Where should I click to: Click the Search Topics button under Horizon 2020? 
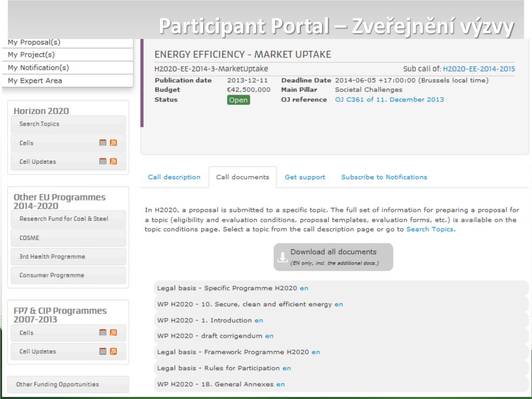68,124
